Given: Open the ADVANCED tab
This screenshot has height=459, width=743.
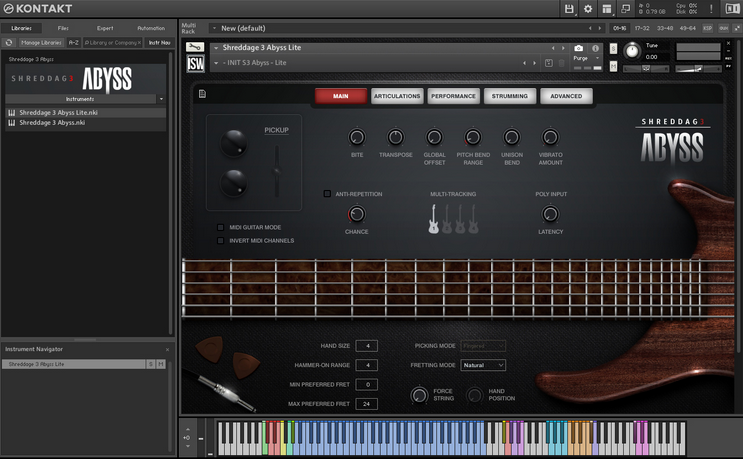Looking at the screenshot, I should [x=566, y=96].
